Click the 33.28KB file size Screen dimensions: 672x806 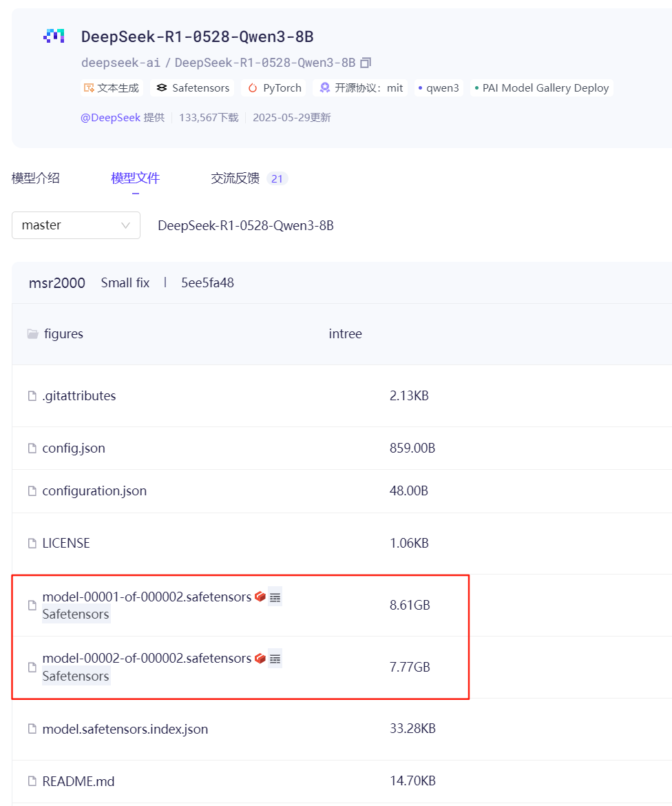pos(412,728)
